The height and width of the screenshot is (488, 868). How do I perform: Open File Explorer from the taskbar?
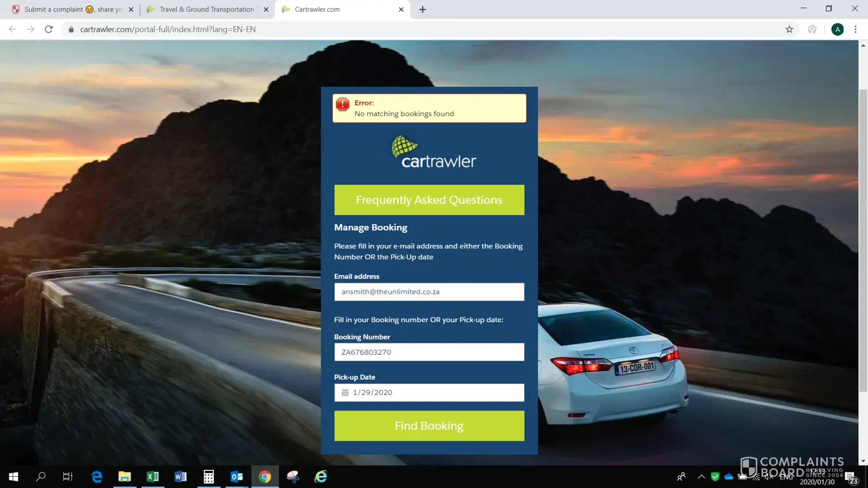click(124, 477)
